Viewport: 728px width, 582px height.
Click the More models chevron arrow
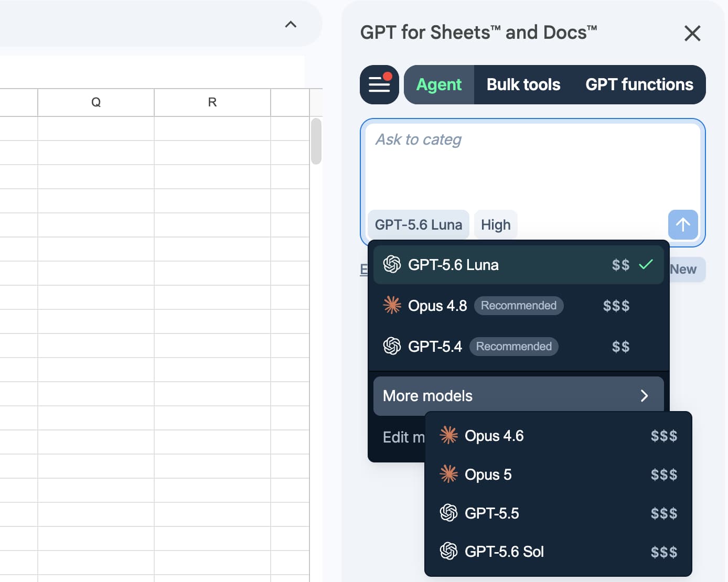click(645, 396)
